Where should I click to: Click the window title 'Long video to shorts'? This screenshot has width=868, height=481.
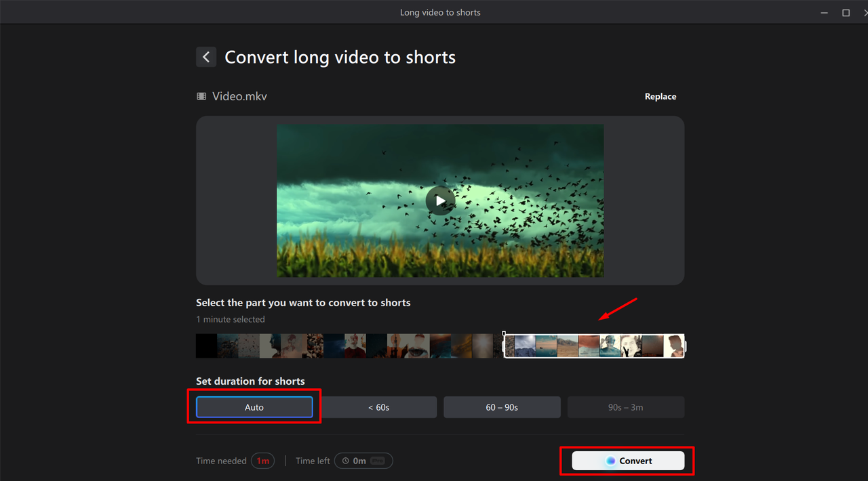click(440, 12)
